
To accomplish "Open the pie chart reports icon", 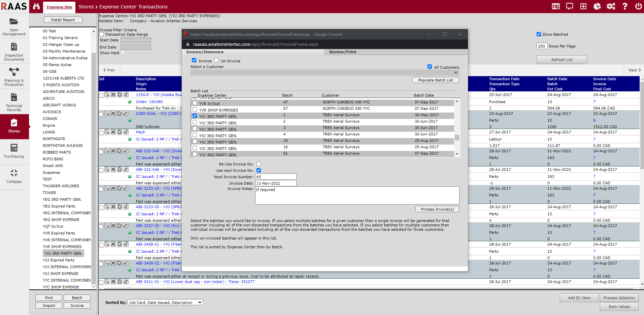I will (597, 6).
